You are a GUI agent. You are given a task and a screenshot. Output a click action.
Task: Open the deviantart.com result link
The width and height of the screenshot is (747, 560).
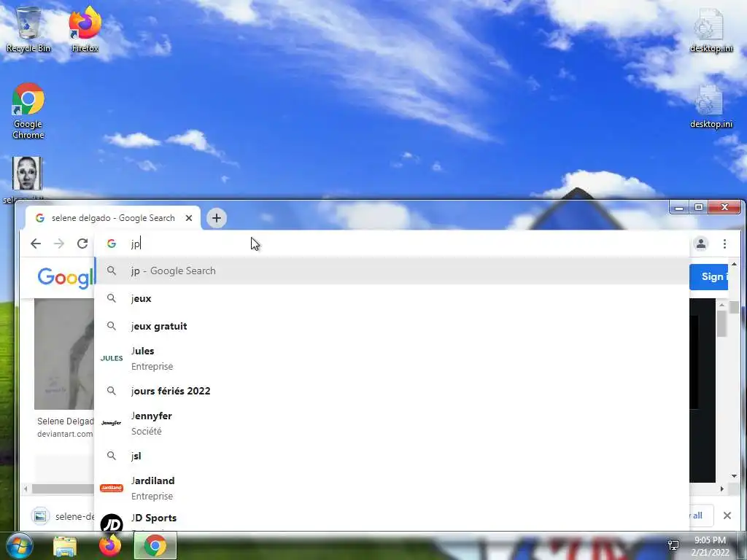[x=65, y=434]
